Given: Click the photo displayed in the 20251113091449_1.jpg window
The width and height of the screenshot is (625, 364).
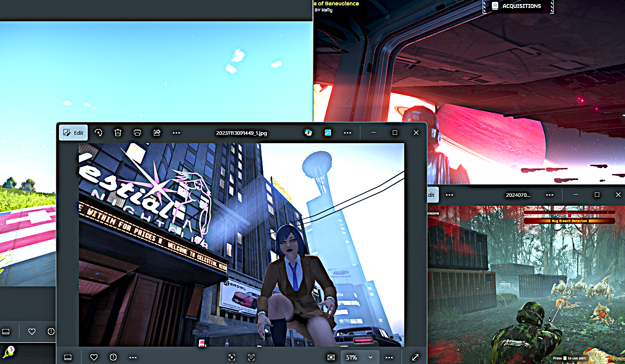Looking at the screenshot, I should 242,245.
